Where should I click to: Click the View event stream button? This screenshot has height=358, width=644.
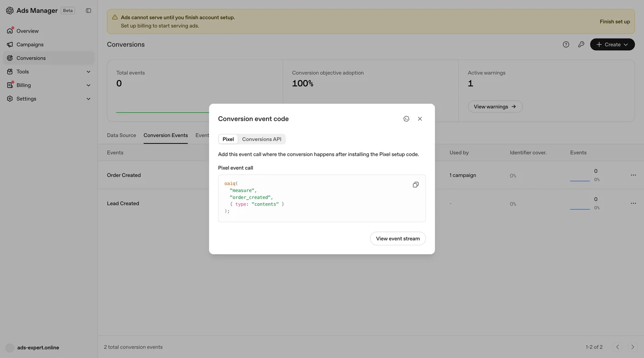click(x=398, y=239)
